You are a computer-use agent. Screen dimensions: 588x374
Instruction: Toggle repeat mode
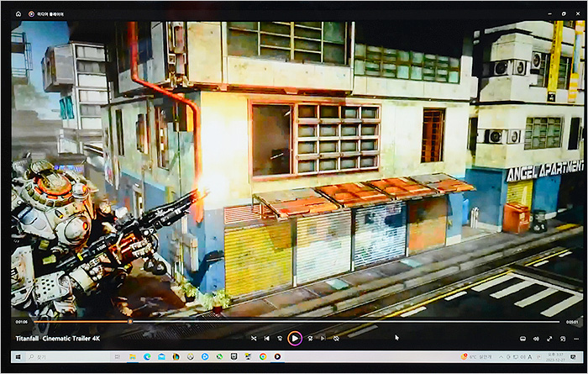pyautogui.click(x=335, y=338)
